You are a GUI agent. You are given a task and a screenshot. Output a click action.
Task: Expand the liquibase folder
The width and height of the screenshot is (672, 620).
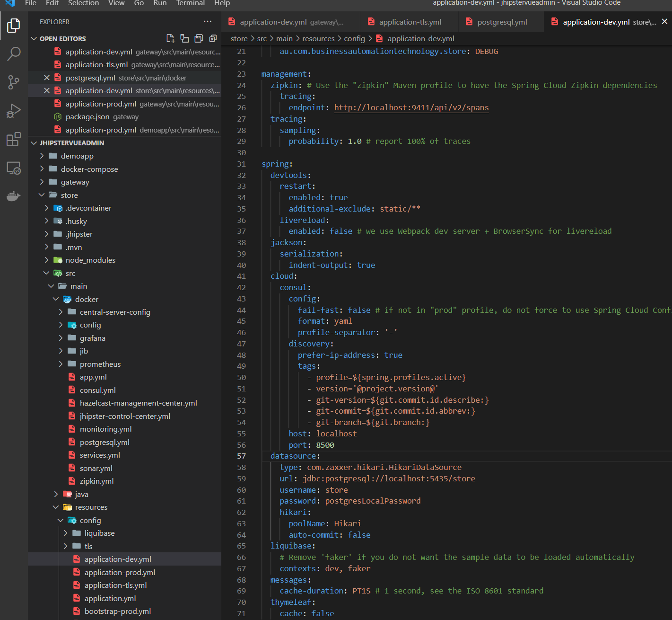(x=66, y=533)
